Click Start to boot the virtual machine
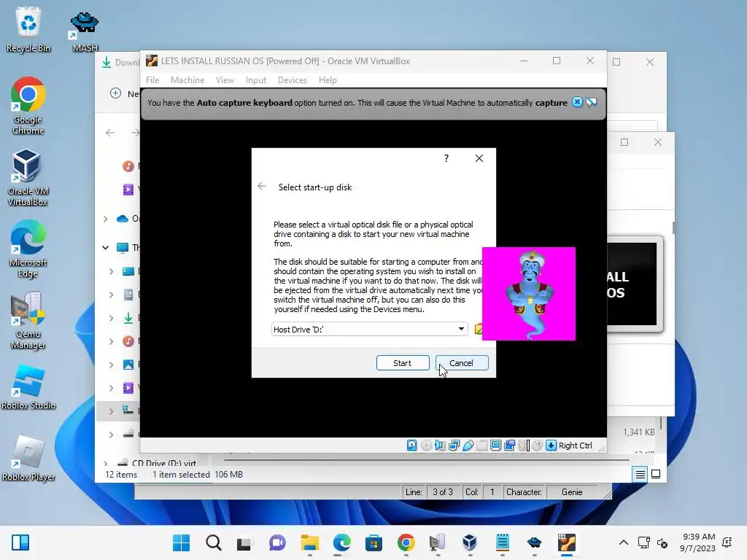 tap(403, 363)
